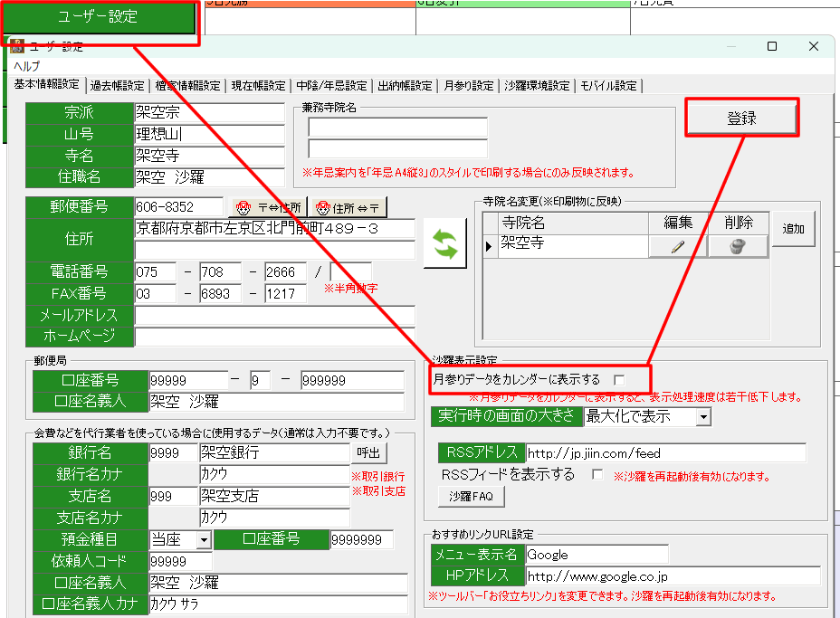Click the 支店名カナ field
The width and height of the screenshot is (840, 618).
click(274, 518)
